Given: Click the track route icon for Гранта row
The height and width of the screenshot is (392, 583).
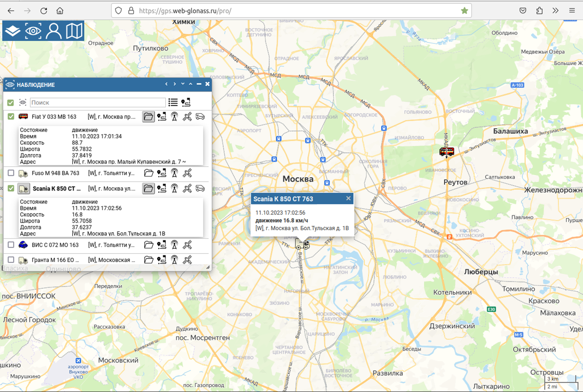Looking at the screenshot, I should (x=162, y=260).
